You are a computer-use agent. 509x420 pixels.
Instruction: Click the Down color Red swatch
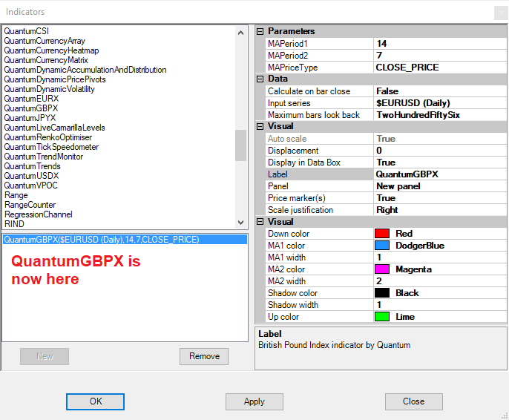[382, 234]
